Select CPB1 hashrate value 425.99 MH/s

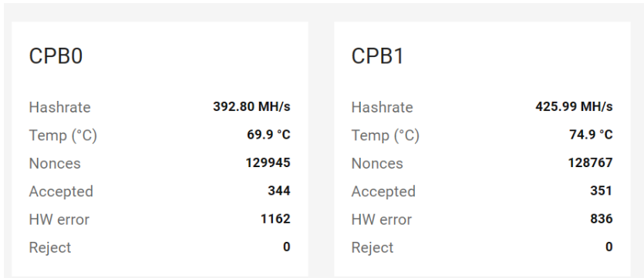pos(574,106)
